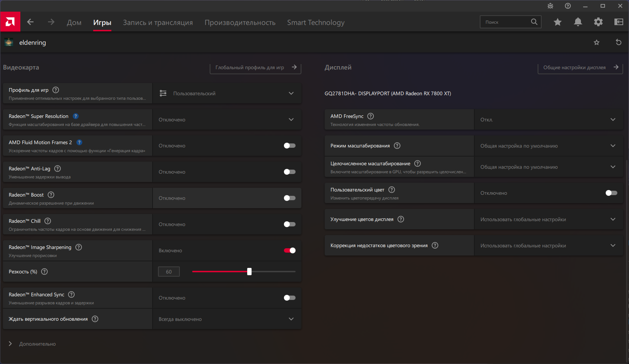This screenshot has width=629, height=364.
Task: Open Режим масштабирования dropdown
Action: click(549, 146)
